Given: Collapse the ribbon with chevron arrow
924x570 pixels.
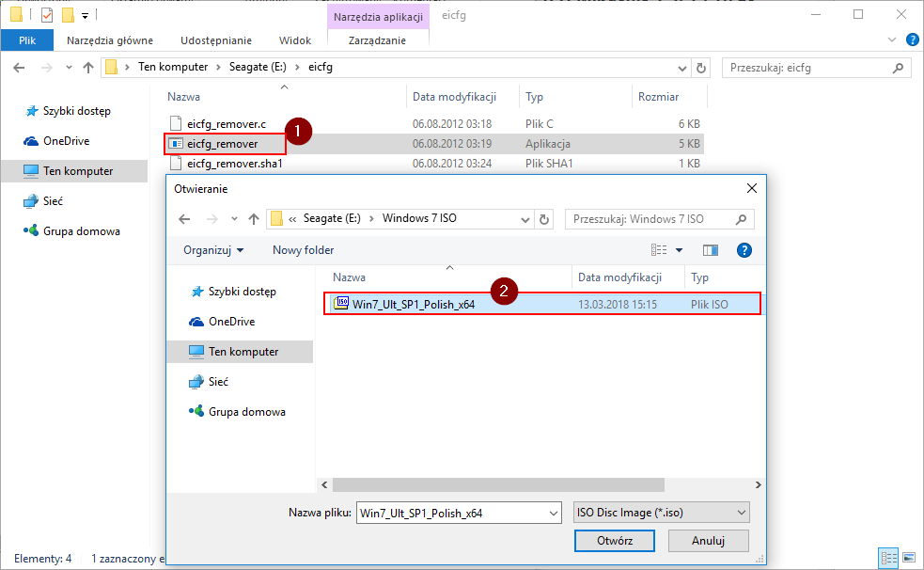Looking at the screenshot, I should tap(892, 40).
